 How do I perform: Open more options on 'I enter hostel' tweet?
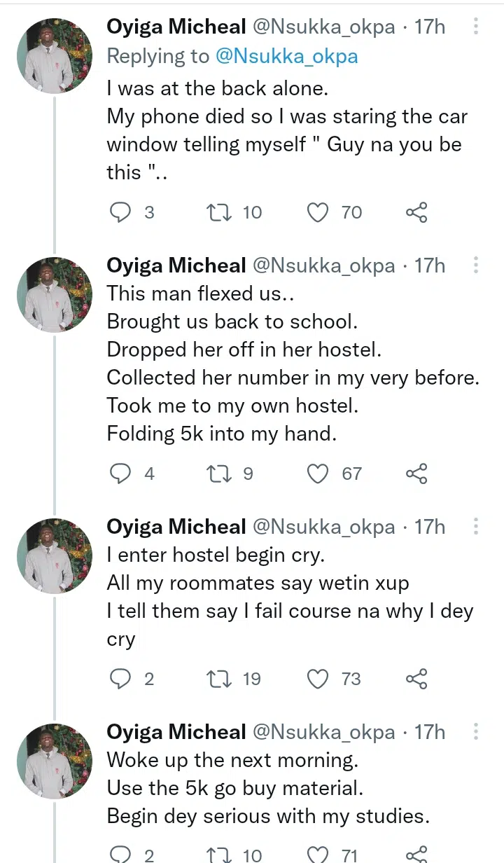pyautogui.click(x=476, y=526)
